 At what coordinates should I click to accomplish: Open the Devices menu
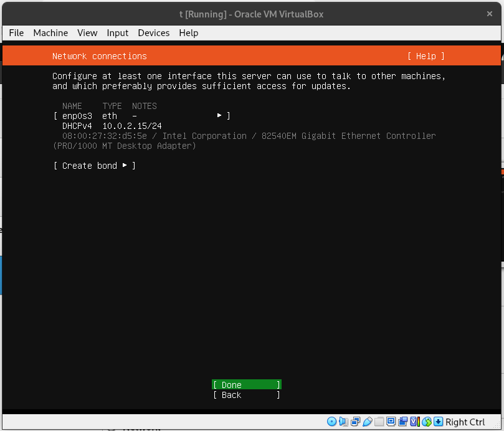tap(153, 33)
